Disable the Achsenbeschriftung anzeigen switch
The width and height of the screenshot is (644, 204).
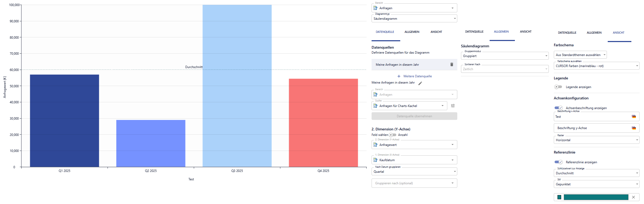[559, 108]
